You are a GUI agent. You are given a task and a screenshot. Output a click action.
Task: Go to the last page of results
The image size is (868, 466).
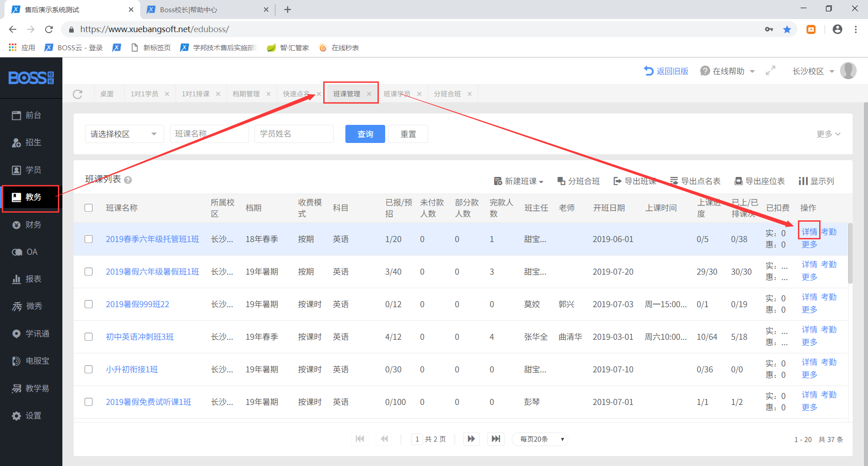click(496, 439)
